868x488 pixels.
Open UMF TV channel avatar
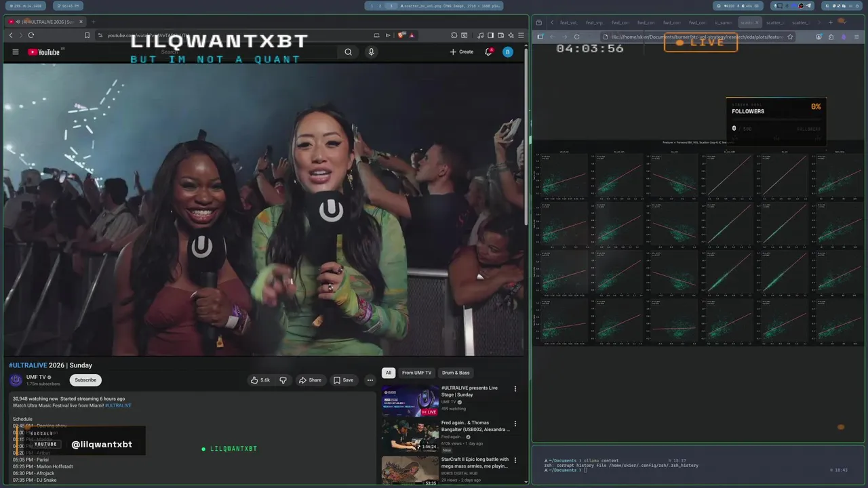click(16, 380)
